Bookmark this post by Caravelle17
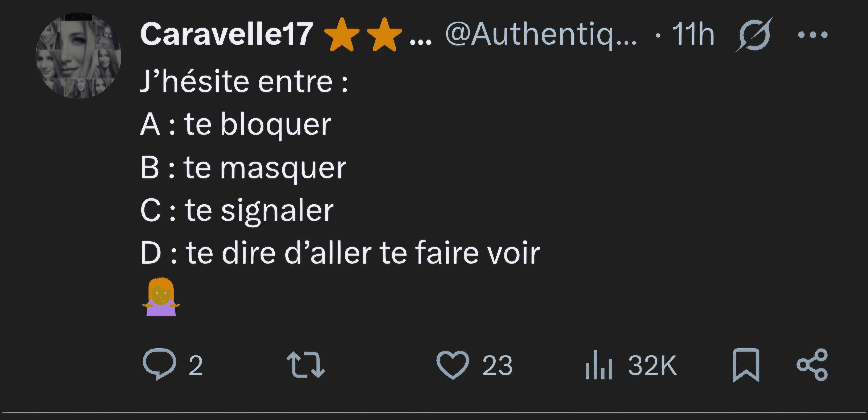 click(746, 365)
